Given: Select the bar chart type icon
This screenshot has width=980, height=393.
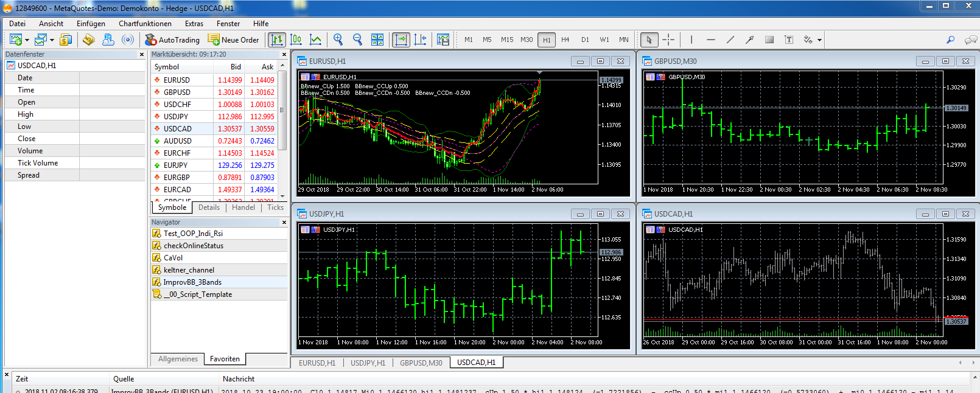Looking at the screenshot, I should pyautogui.click(x=277, y=40).
